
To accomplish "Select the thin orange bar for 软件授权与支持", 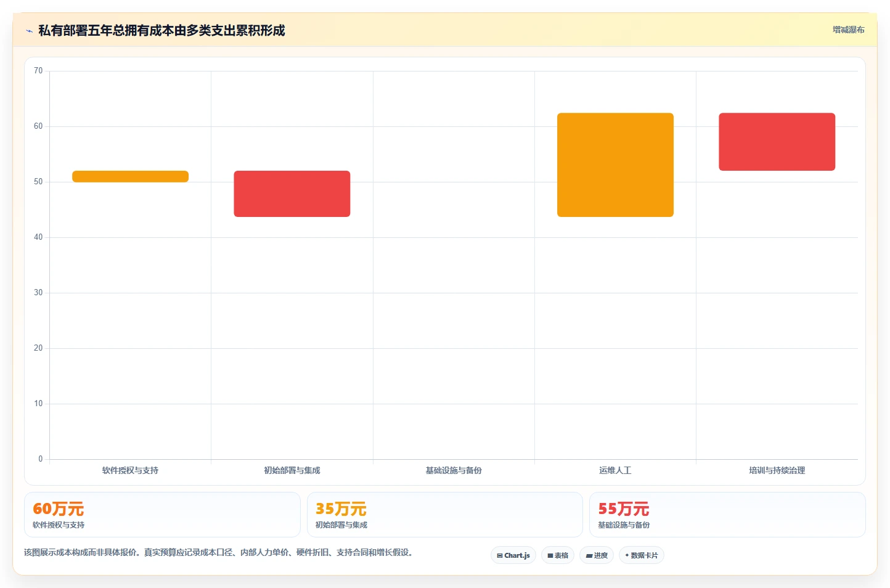I will [x=130, y=176].
